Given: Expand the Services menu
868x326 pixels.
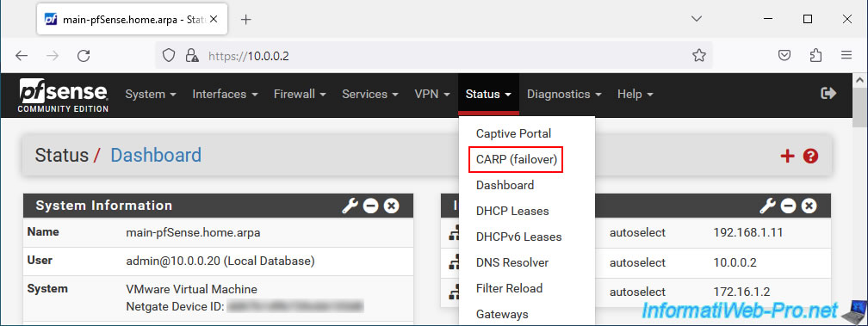Looking at the screenshot, I should [370, 95].
